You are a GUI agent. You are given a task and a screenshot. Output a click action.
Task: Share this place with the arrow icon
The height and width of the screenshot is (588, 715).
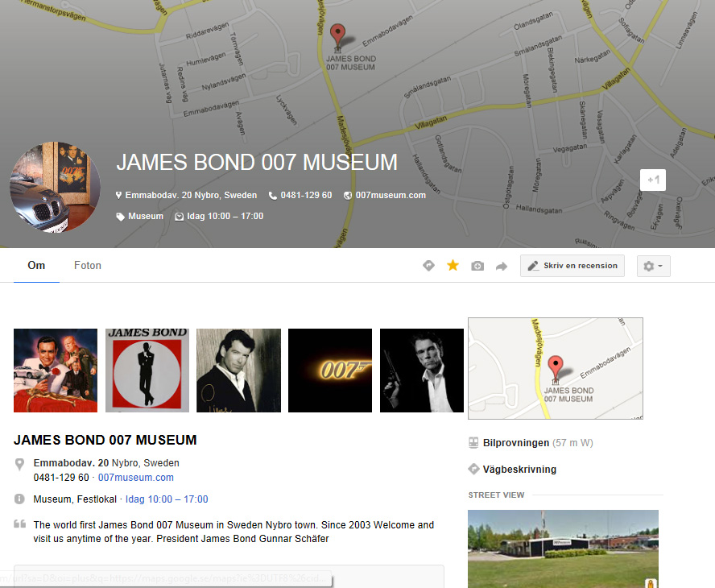click(x=502, y=265)
